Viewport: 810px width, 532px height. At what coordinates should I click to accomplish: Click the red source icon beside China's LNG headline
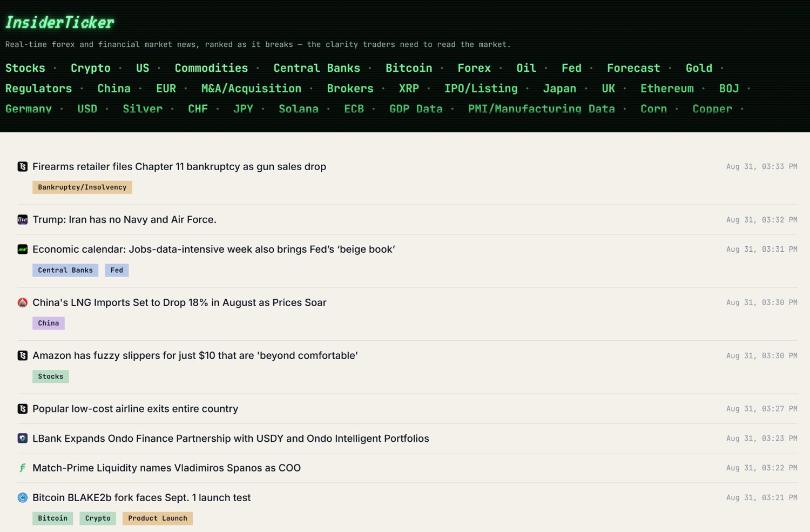[22, 302]
